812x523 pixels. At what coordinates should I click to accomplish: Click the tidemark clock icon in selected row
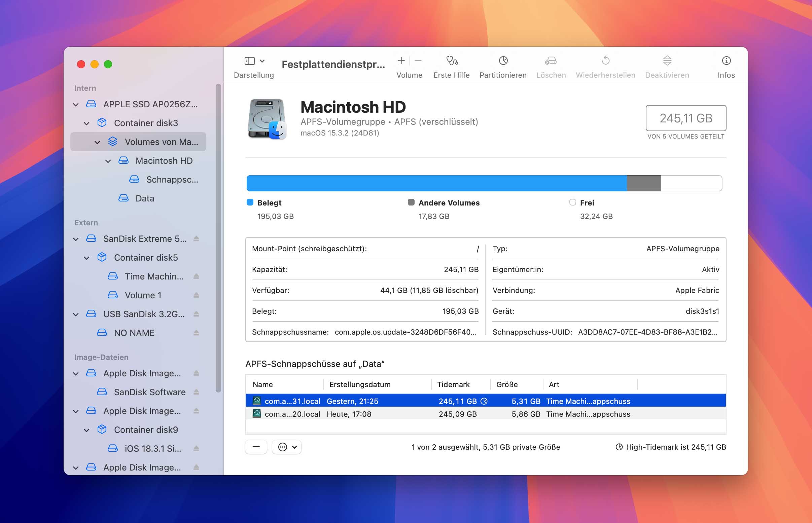pyautogui.click(x=484, y=401)
